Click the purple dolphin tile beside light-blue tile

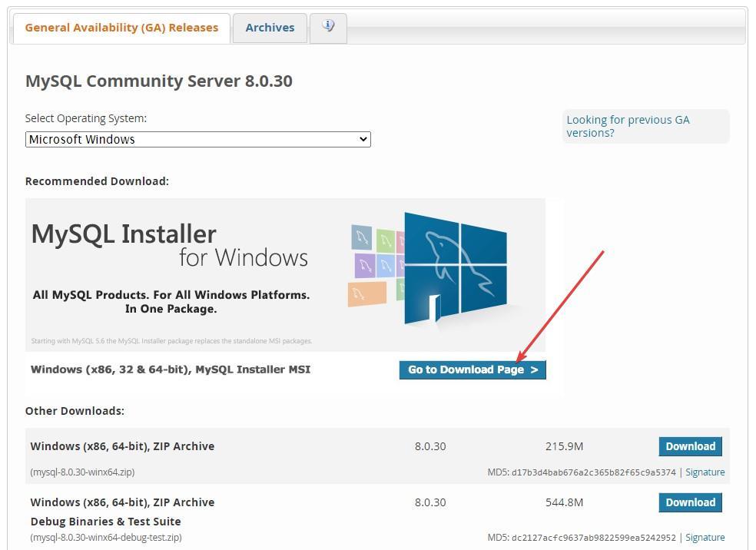point(365,265)
